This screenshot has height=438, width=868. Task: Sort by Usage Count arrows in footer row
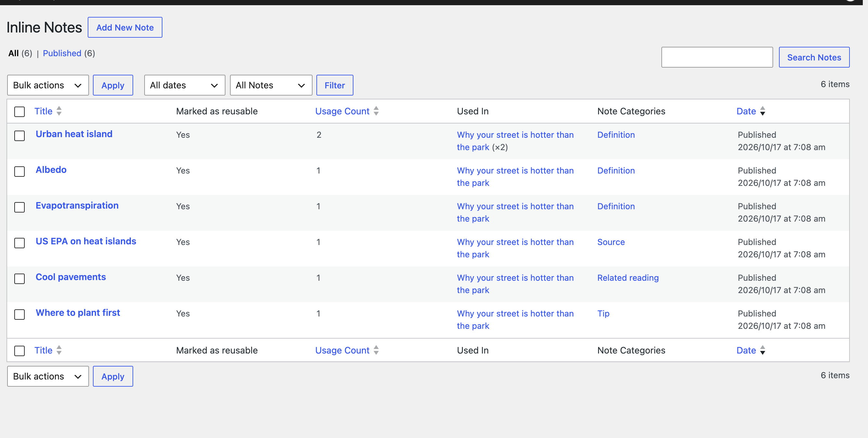coord(376,350)
